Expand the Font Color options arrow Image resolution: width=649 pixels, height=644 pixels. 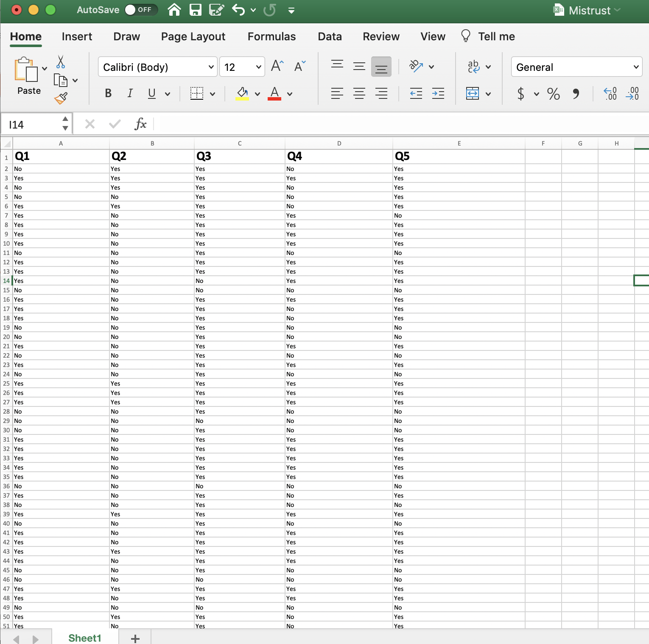click(x=290, y=94)
